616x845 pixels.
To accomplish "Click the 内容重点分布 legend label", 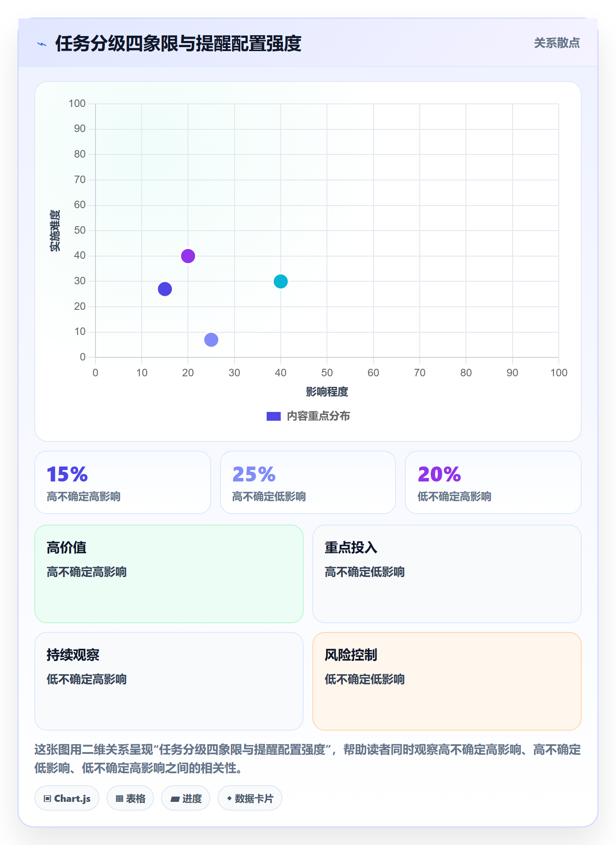I will point(318,416).
